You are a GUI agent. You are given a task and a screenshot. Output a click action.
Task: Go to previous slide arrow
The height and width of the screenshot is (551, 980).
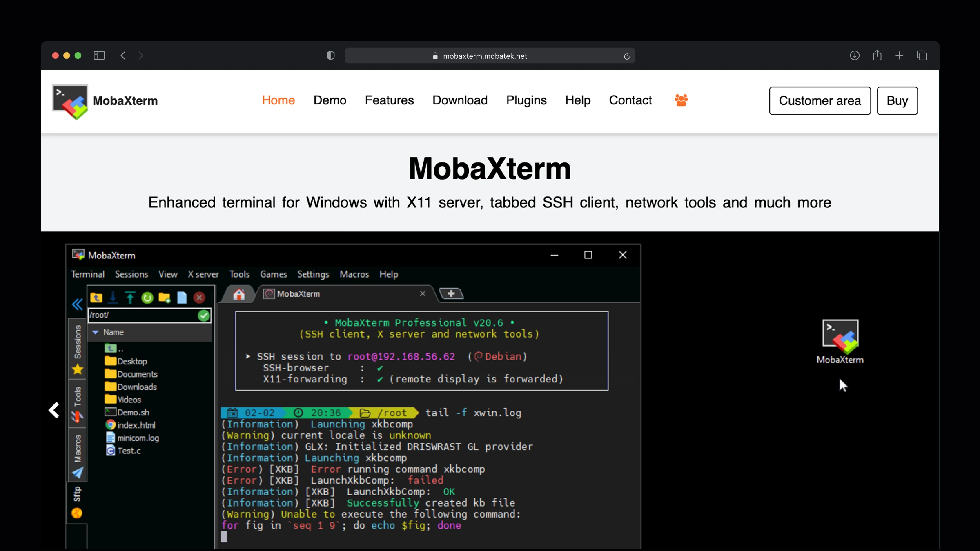tap(54, 410)
